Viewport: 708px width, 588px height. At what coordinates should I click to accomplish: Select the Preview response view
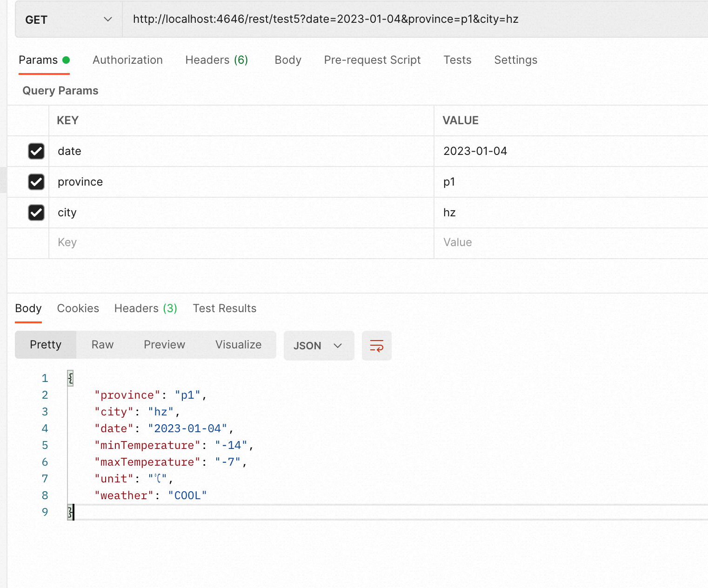pyautogui.click(x=164, y=345)
